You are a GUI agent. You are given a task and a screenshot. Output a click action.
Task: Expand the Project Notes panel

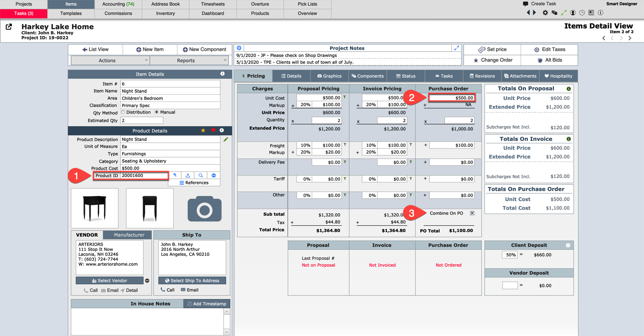pos(456,48)
